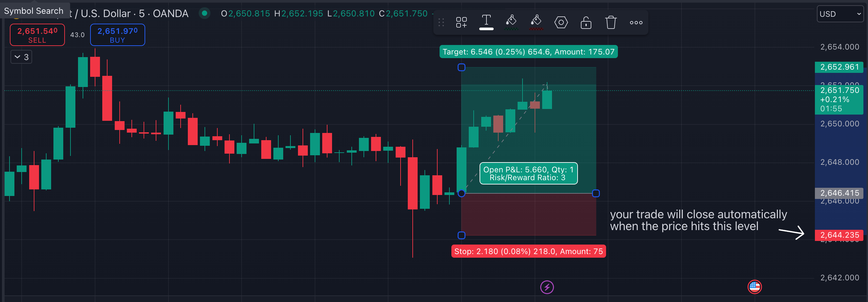Open profit zone fill color bucket

tap(511, 22)
